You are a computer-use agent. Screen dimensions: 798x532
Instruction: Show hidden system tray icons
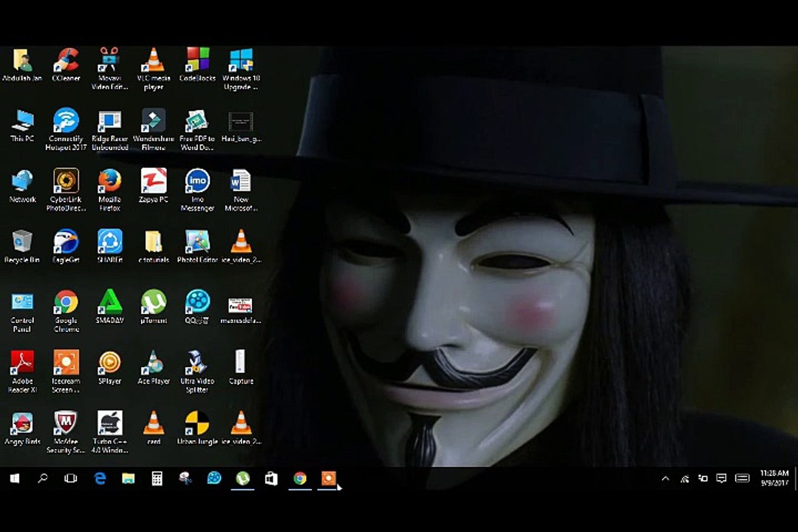[665, 479]
